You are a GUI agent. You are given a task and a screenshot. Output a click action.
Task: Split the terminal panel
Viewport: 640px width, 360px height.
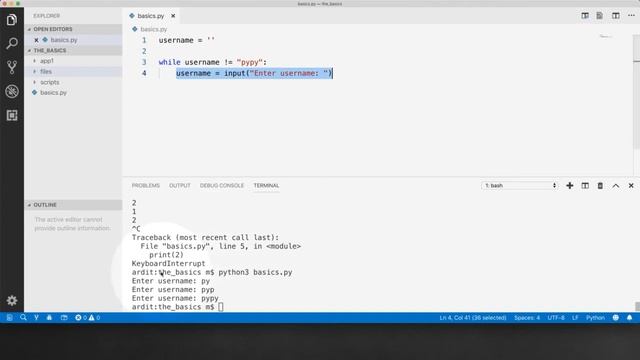pyautogui.click(x=585, y=186)
